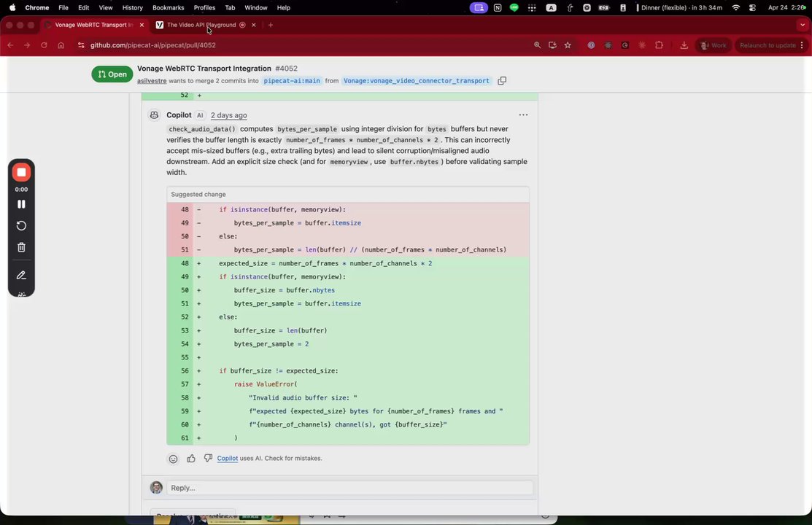Click the purple screen-share menu bar icon

click(479, 8)
